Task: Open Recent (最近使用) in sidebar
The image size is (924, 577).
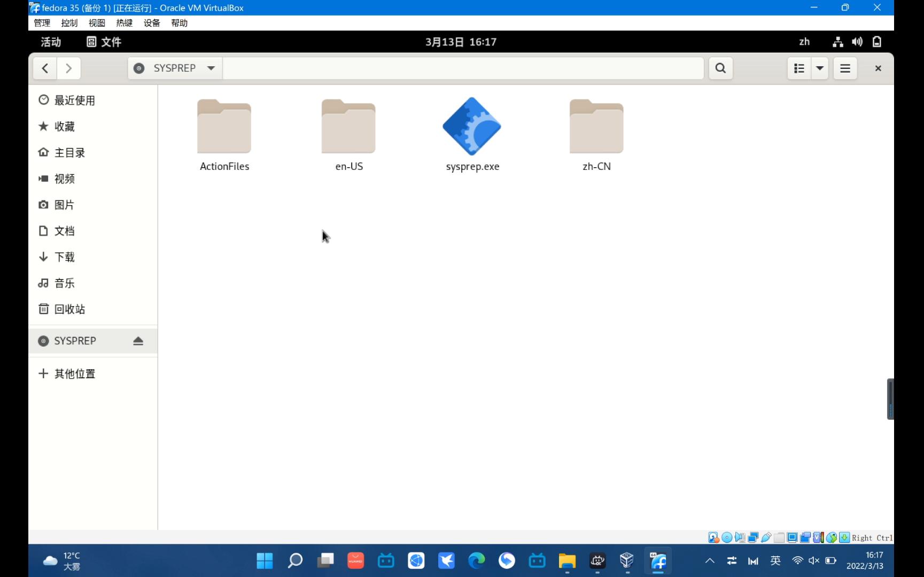Action: 93,100
